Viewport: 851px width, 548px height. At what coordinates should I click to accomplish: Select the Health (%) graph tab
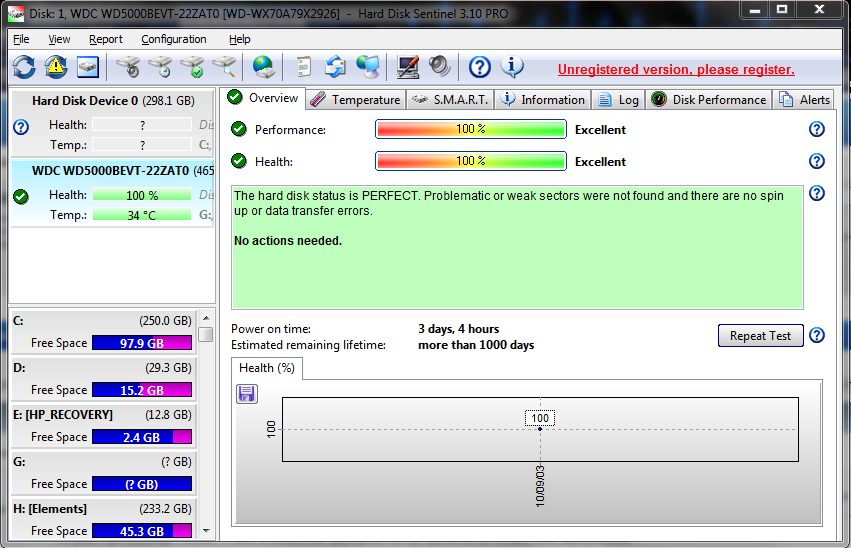[266, 368]
